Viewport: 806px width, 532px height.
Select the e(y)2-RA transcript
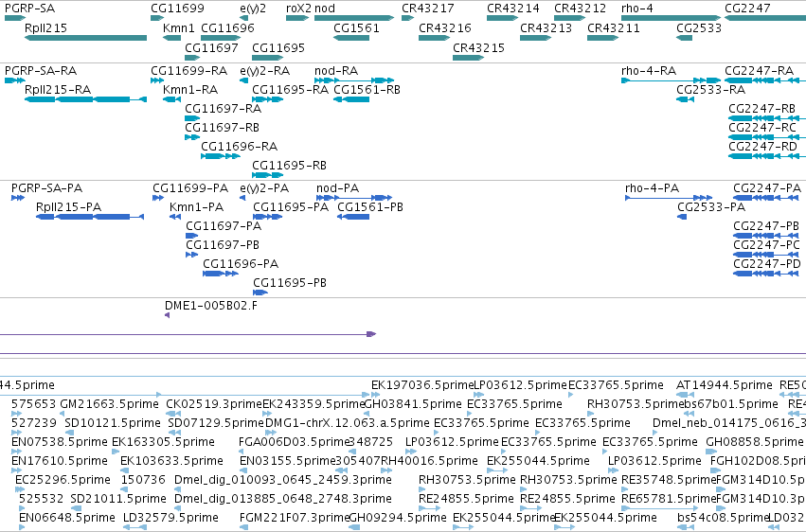[243, 80]
